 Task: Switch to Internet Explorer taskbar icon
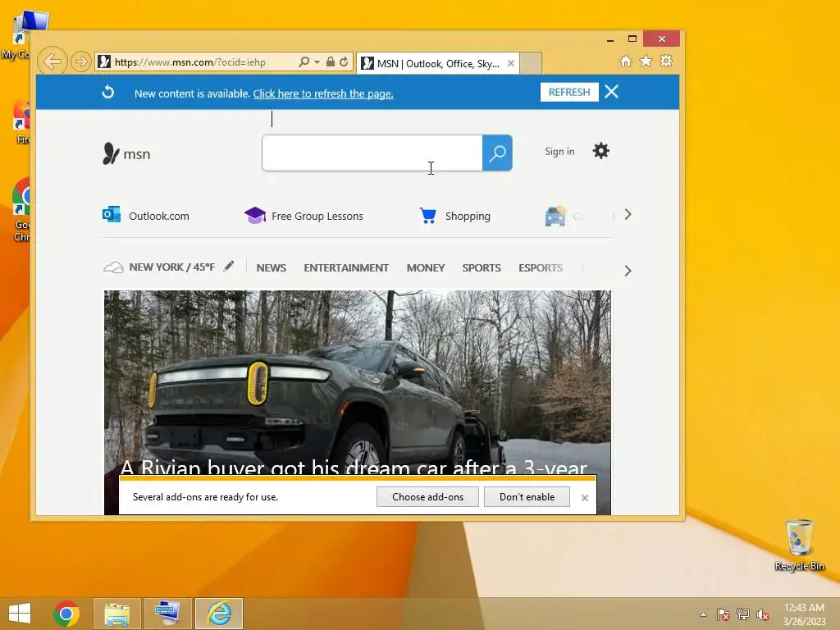pyautogui.click(x=218, y=614)
